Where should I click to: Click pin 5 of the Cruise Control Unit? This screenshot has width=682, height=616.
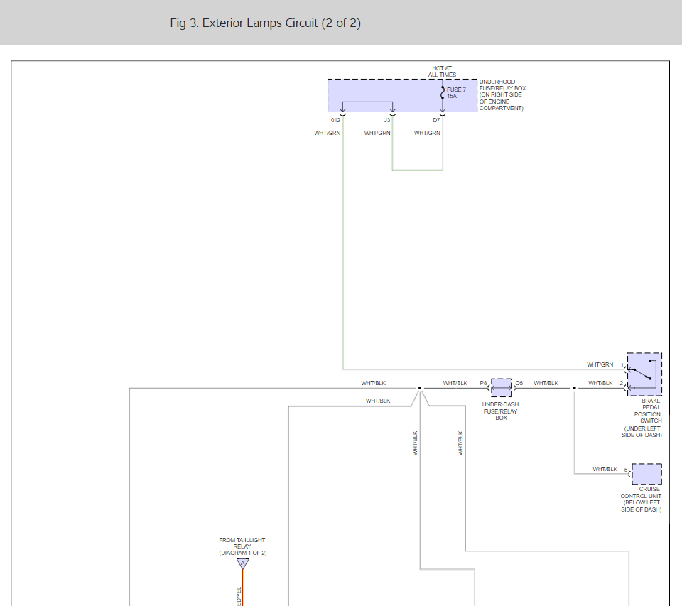point(629,470)
